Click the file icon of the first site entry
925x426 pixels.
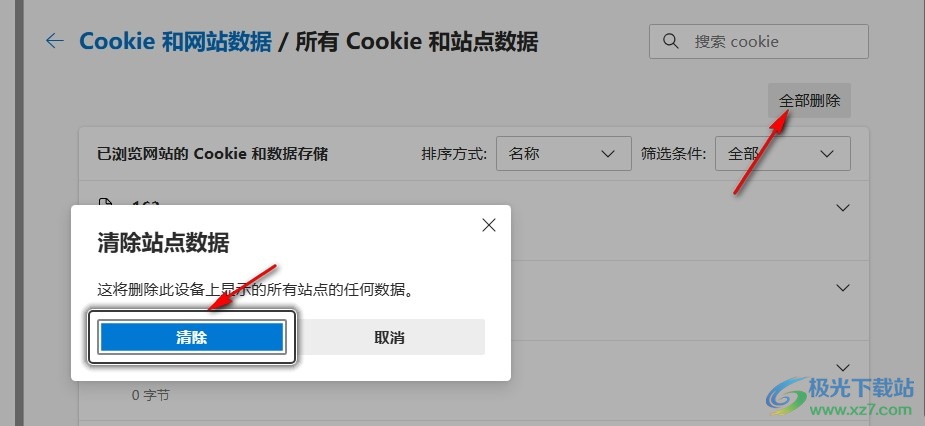click(x=105, y=204)
